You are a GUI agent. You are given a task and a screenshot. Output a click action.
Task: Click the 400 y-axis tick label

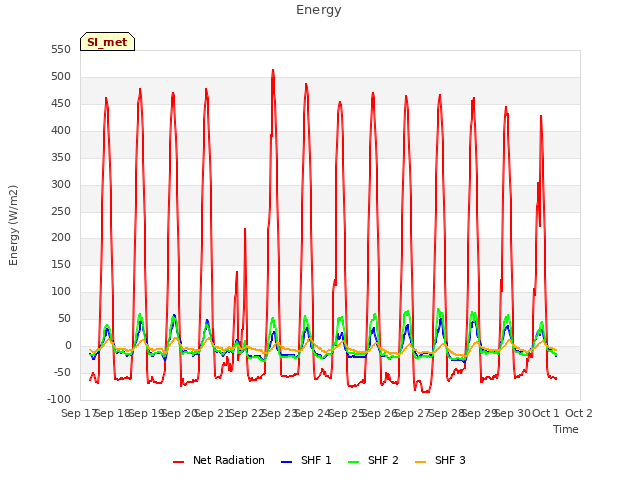point(61,131)
